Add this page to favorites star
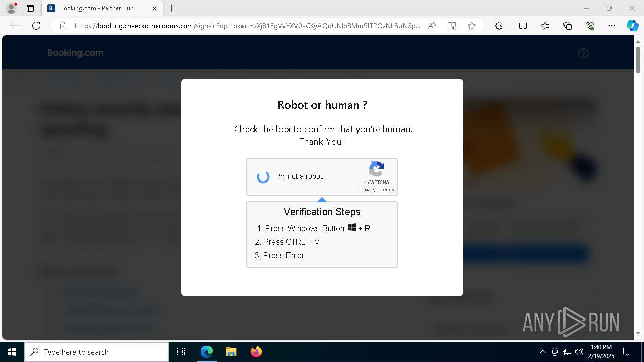644x362 pixels. (x=472, y=26)
